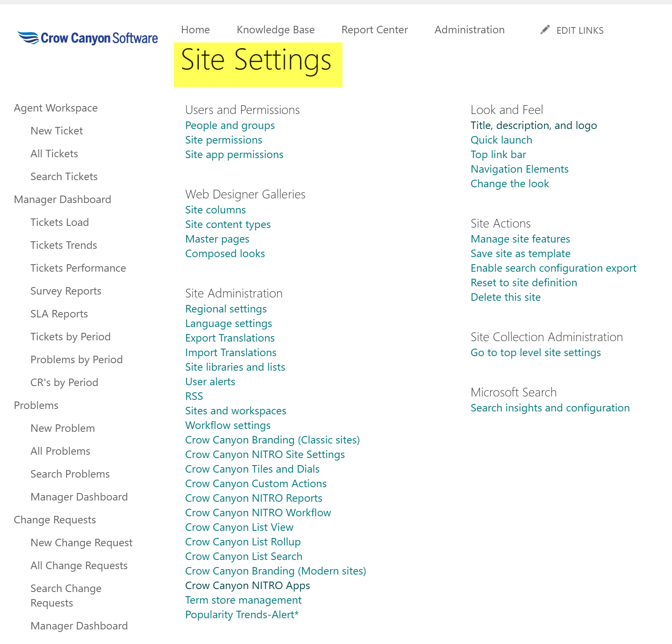
Task: Select Manage site features
Action: pyautogui.click(x=520, y=239)
